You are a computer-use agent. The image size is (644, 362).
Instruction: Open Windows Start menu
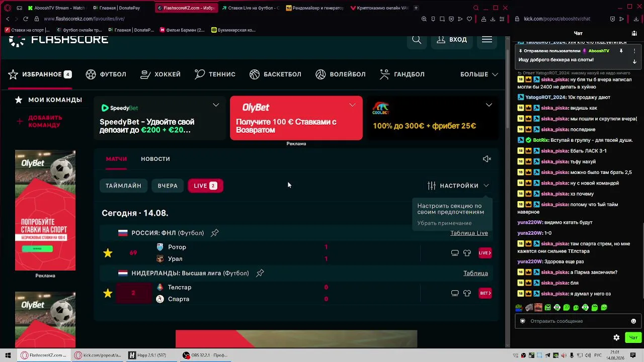click(x=8, y=355)
